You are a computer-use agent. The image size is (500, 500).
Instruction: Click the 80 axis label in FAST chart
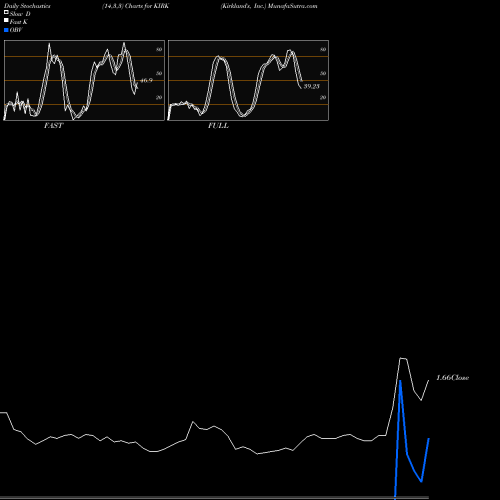tap(159, 49)
